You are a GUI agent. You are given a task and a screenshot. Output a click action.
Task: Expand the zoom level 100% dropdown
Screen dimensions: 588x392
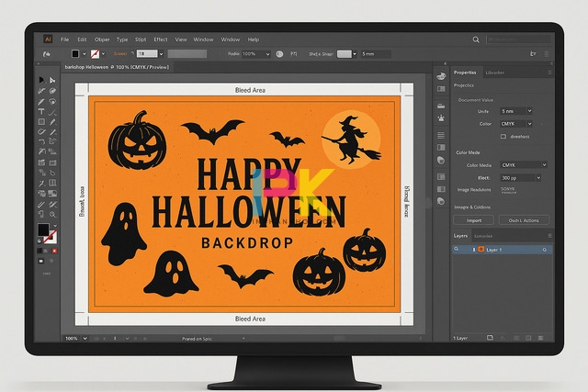click(x=74, y=338)
